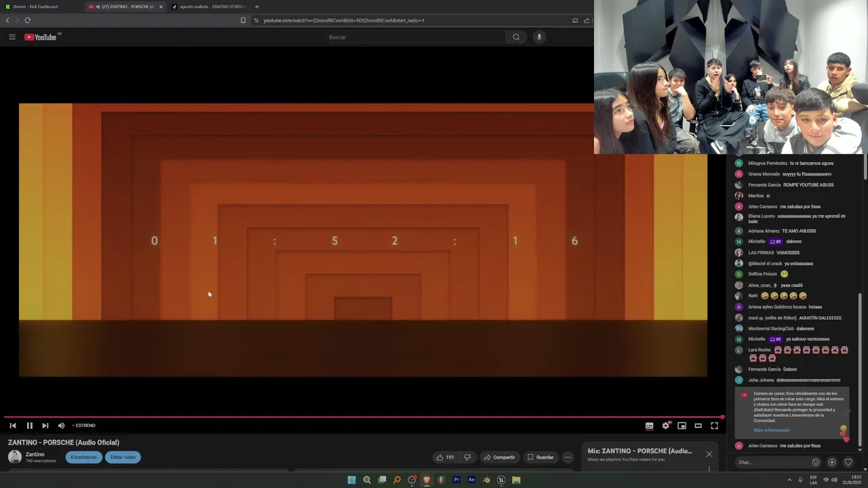The height and width of the screenshot is (488, 868).
Task: Dislike the ZANTINO - PORSCHE video
Action: point(467,457)
